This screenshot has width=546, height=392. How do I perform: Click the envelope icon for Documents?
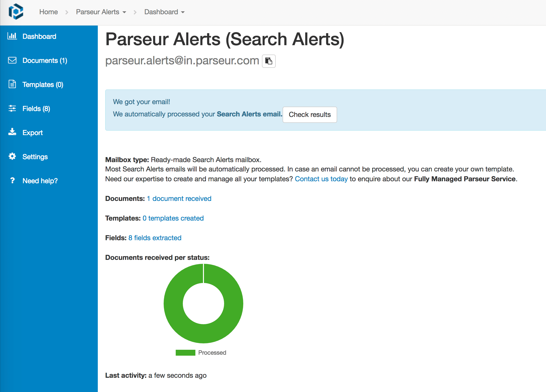(12, 60)
